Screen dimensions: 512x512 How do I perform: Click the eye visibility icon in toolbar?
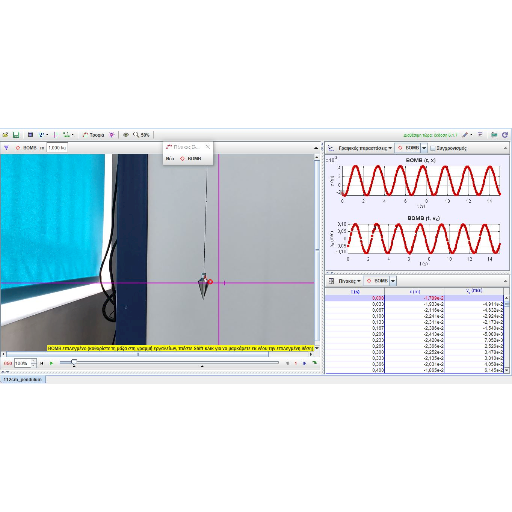[x=126, y=135]
